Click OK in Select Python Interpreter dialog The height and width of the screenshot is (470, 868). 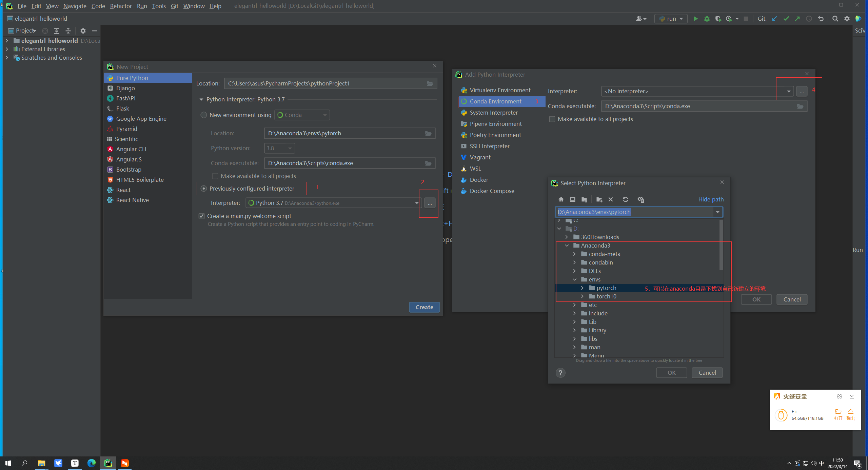(x=671, y=373)
